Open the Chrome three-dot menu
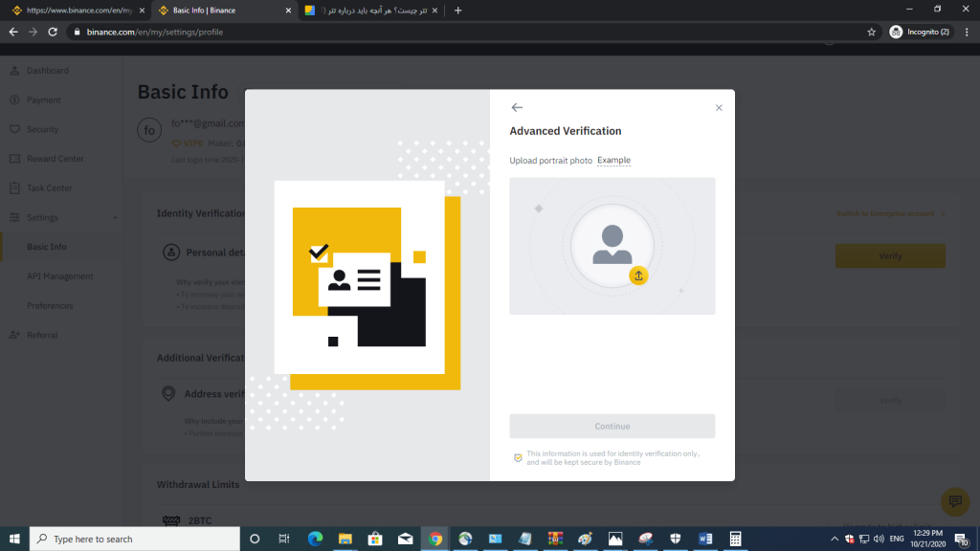Image resolution: width=980 pixels, height=551 pixels. pos(967,32)
